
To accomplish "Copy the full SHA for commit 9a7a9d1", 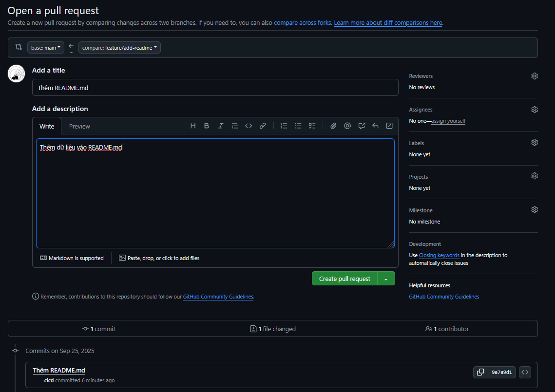I will point(480,372).
